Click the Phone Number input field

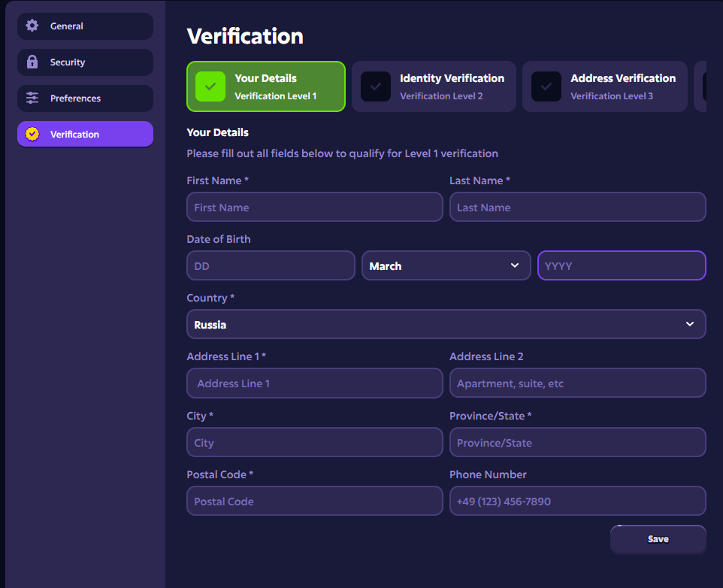[578, 501]
